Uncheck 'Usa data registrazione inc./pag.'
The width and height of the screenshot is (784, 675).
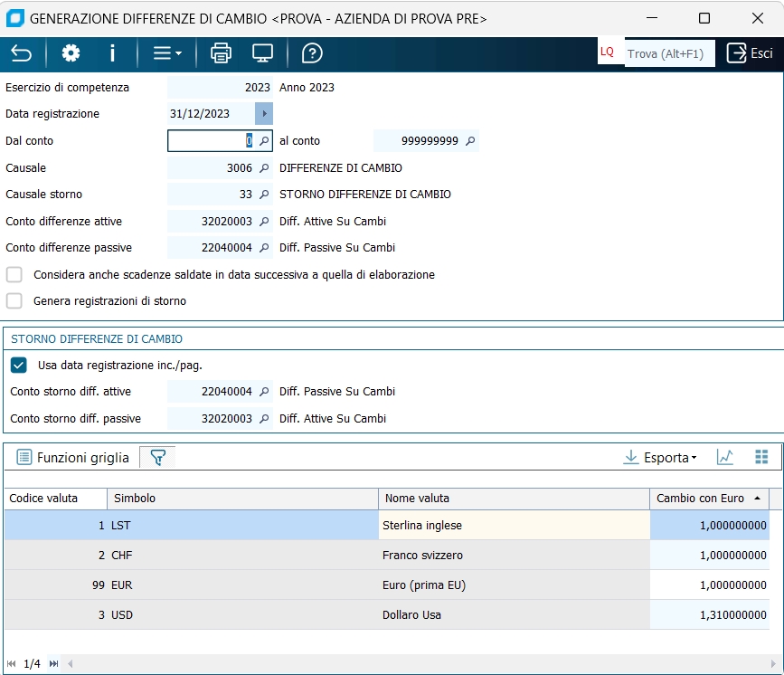coord(19,366)
